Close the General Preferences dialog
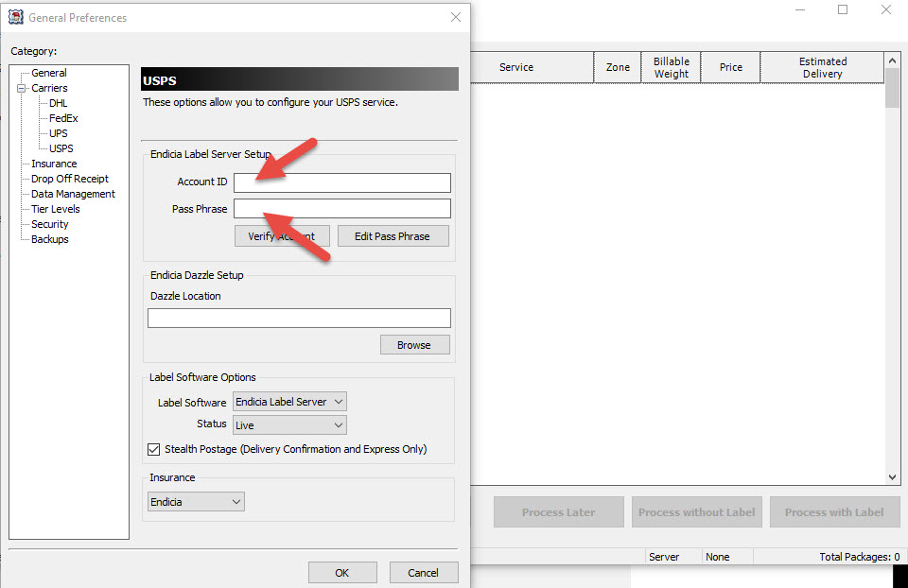 pos(456,17)
